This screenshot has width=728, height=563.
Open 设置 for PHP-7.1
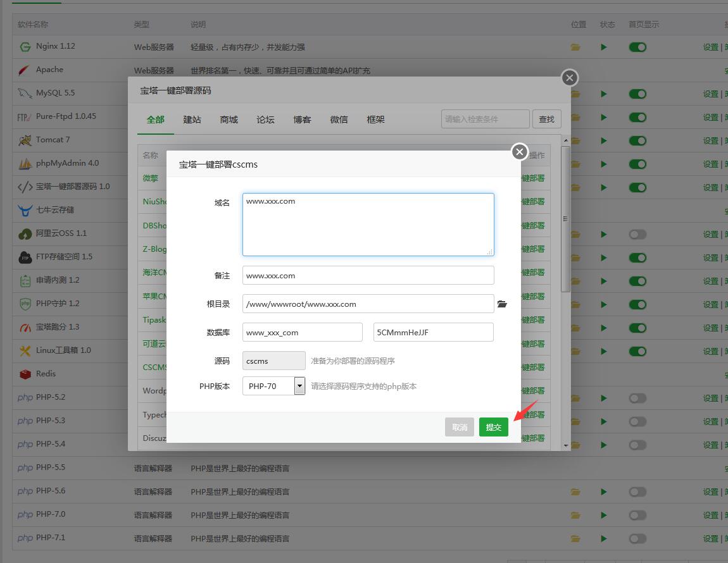[710, 538]
